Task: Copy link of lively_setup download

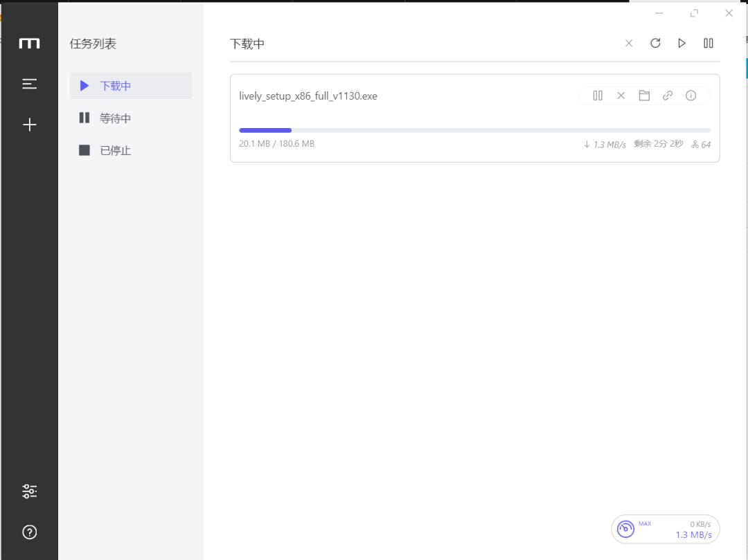Action: point(668,96)
